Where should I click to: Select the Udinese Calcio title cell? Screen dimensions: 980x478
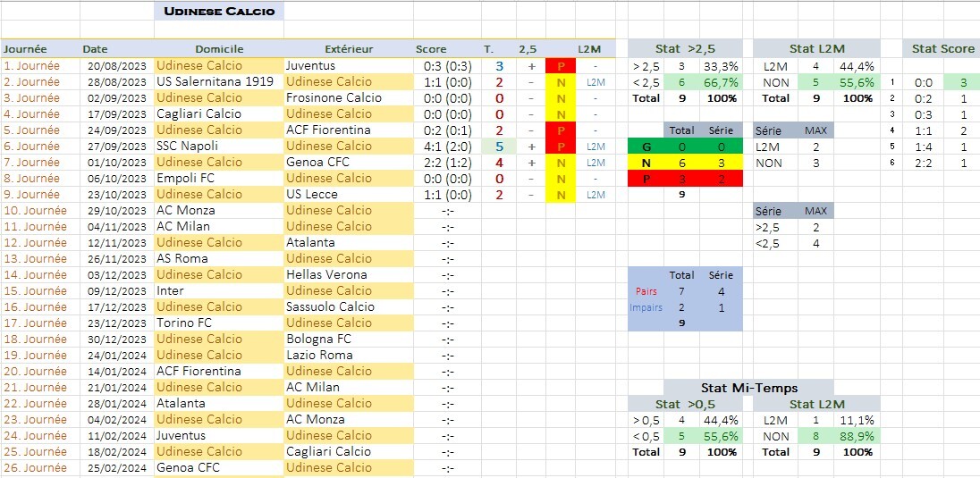coord(219,12)
